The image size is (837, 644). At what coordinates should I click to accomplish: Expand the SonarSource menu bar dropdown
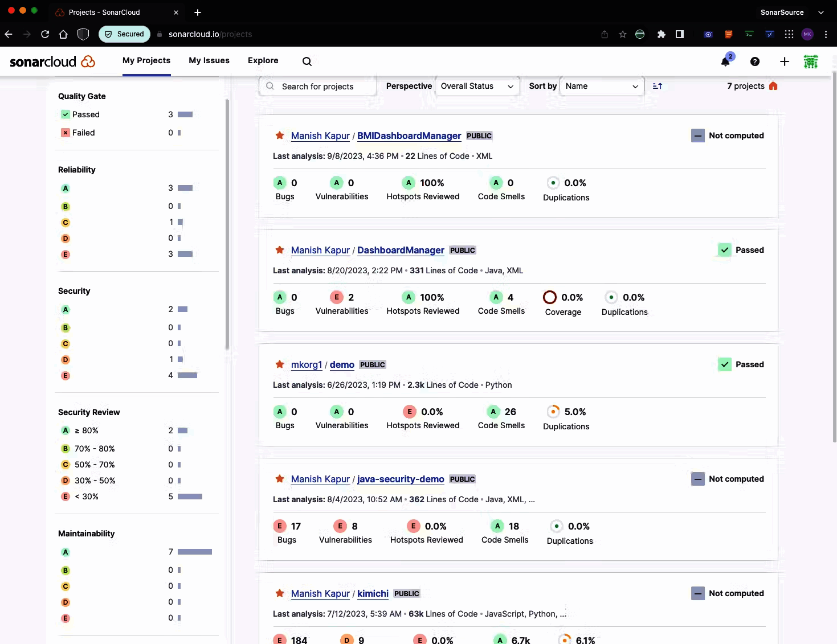click(x=821, y=12)
